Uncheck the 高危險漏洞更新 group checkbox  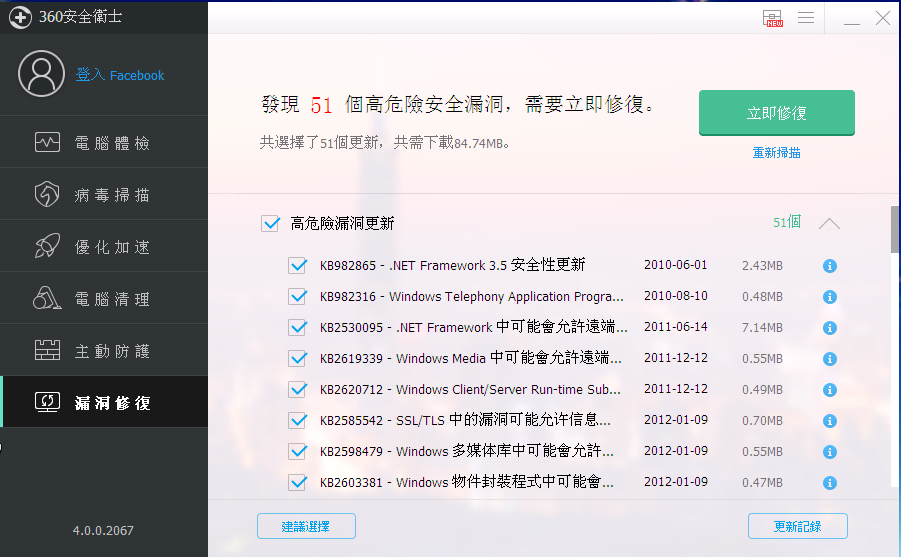tap(270, 223)
